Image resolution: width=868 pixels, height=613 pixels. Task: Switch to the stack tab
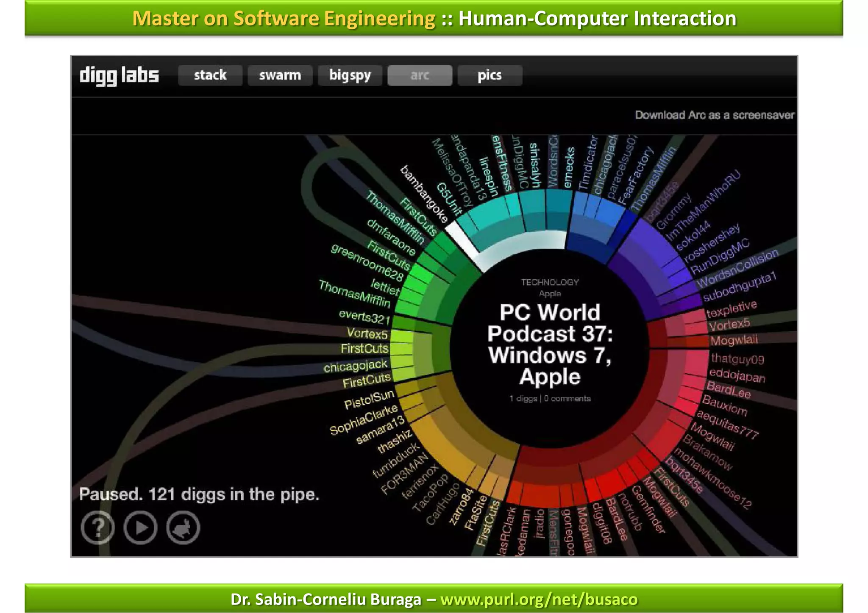[210, 75]
